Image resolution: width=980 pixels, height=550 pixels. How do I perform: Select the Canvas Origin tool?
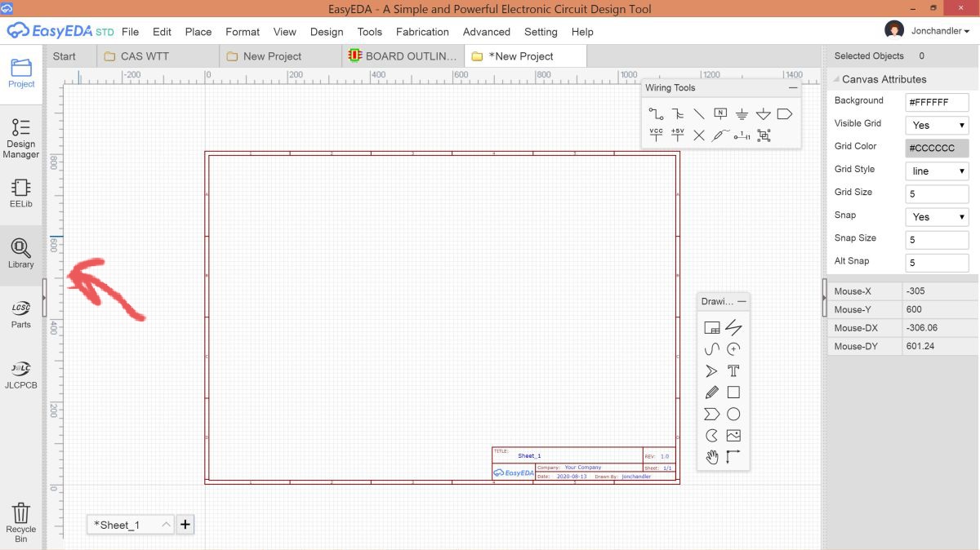733,457
